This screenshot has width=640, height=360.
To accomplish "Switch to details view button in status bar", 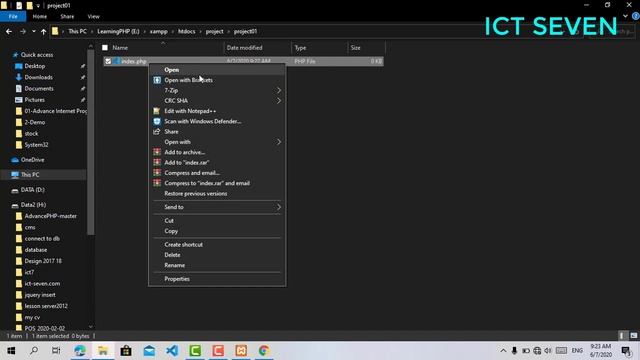I will (622, 336).
